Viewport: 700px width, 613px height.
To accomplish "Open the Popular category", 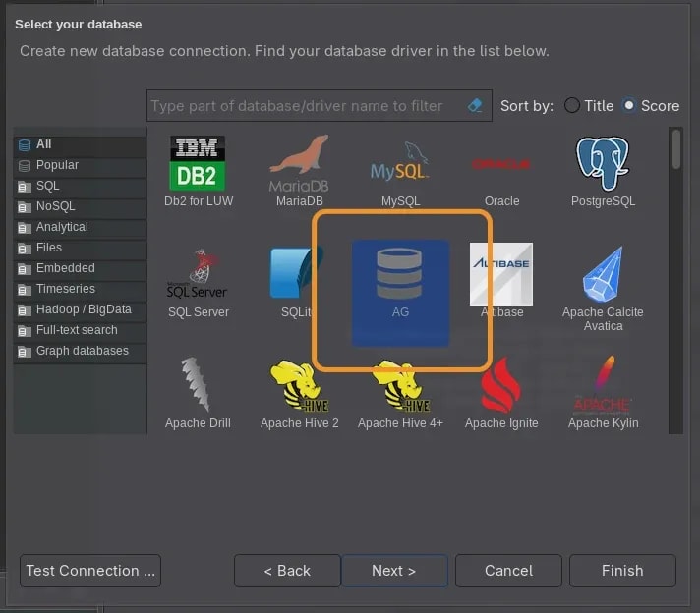I will click(x=80, y=165).
